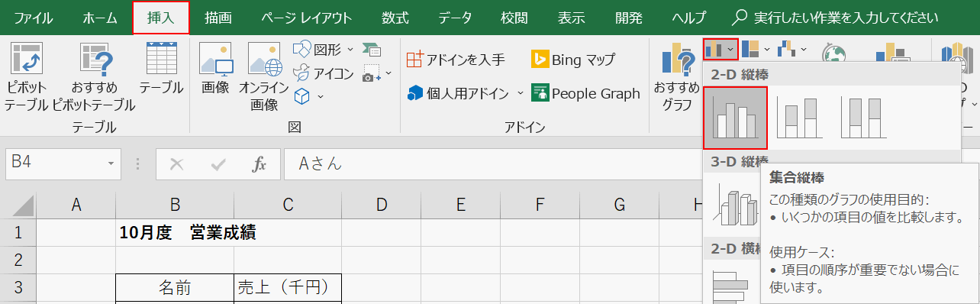Switch to the ホーム tab
Screen dimensions: 980x304
point(100,18)
